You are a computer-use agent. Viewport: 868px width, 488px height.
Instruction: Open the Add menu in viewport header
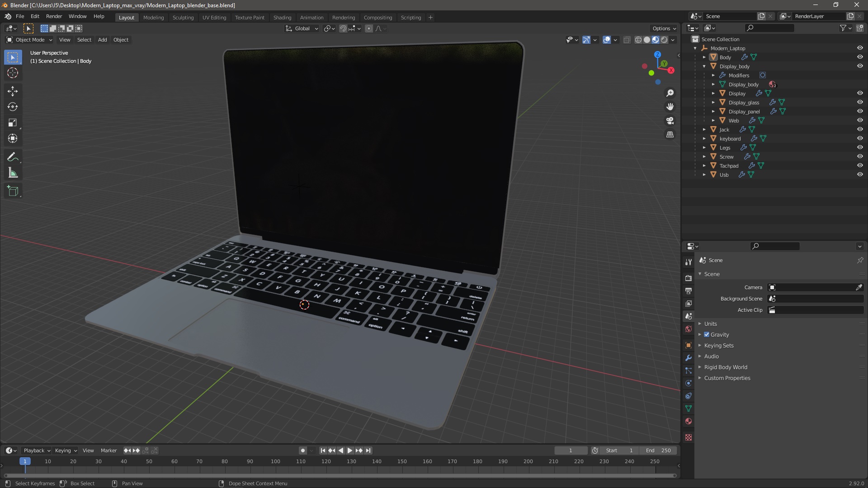103,40
